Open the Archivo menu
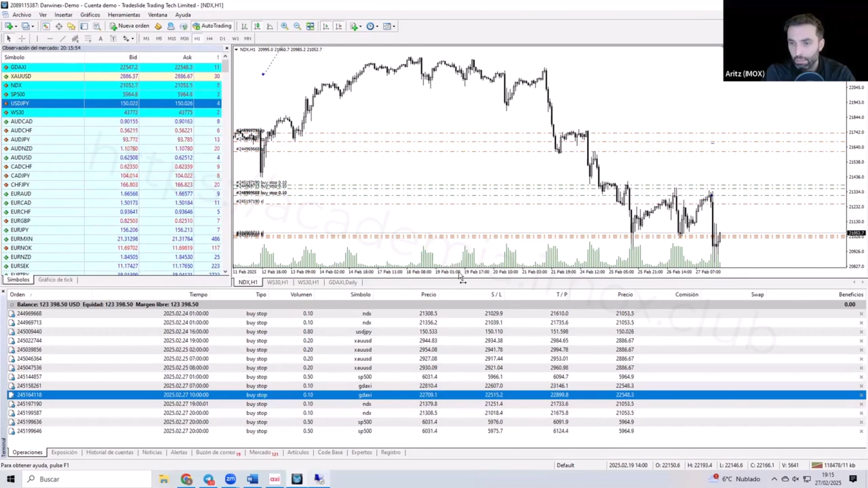This screenshot has height=488, width=868. pos(22,14)
